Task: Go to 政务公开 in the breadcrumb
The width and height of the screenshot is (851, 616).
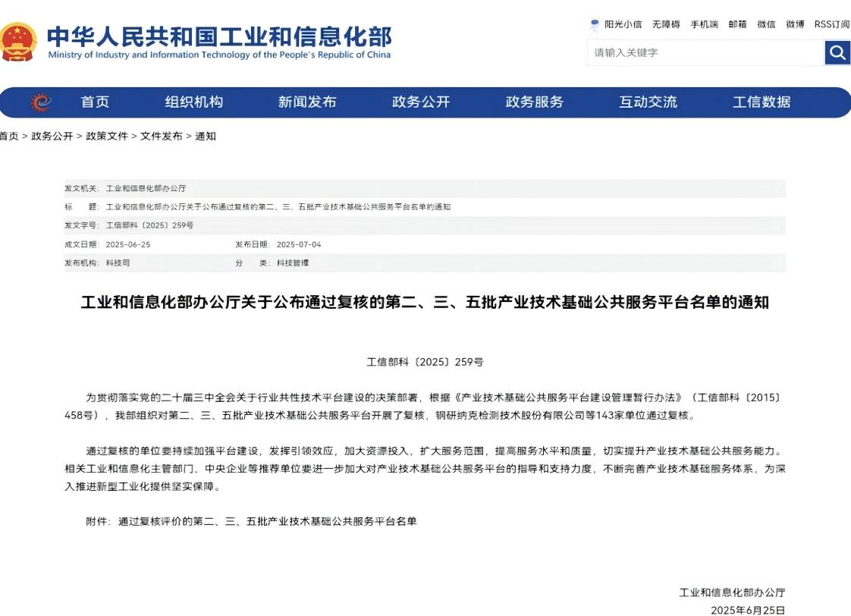Action: coord(52,137)
